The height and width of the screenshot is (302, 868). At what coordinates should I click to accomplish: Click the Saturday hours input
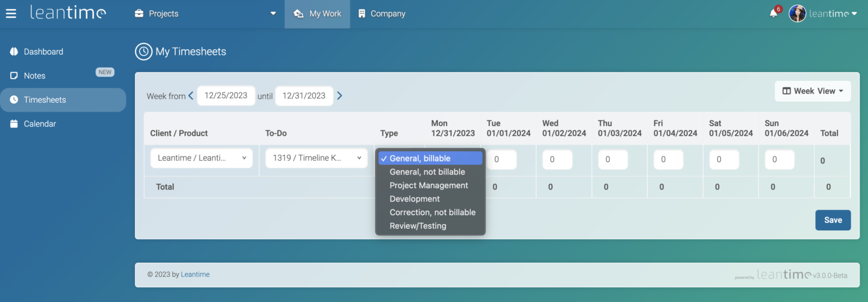click(x=724, y=160)
